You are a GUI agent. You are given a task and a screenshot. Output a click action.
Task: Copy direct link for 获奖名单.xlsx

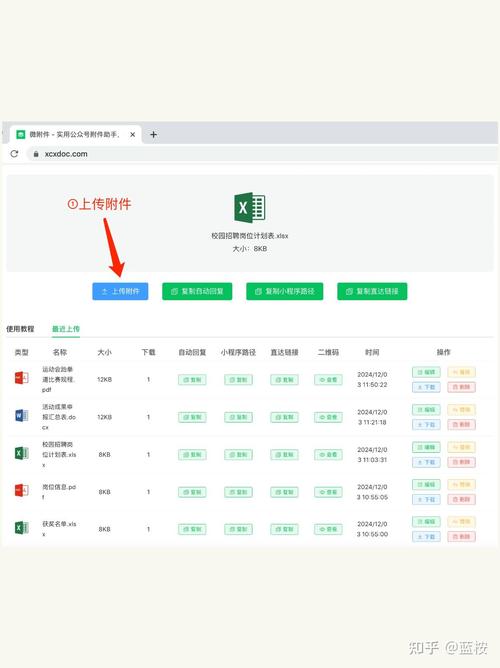pos(284,529)
